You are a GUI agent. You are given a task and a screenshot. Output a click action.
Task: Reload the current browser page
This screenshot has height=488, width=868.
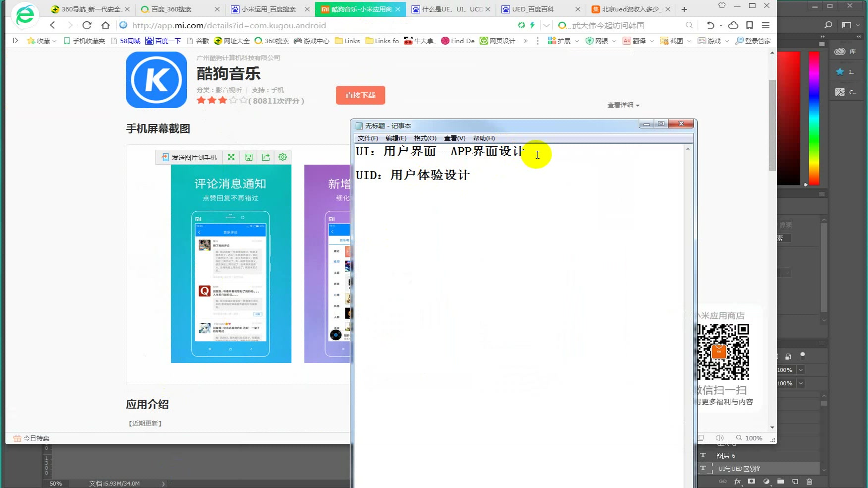pyautogui.click(x=87, y=25)
